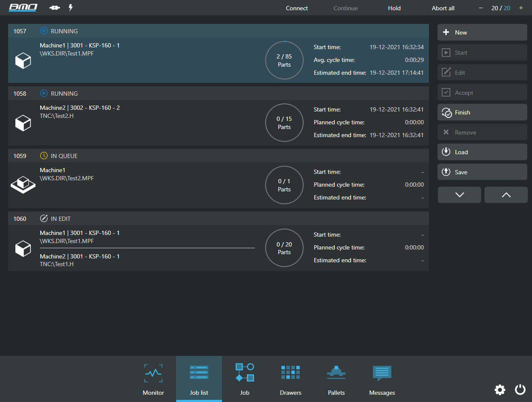This screenshot has width=532, height=402.
Task: Click the lightning bolt power icon
Action: point(71,8)
